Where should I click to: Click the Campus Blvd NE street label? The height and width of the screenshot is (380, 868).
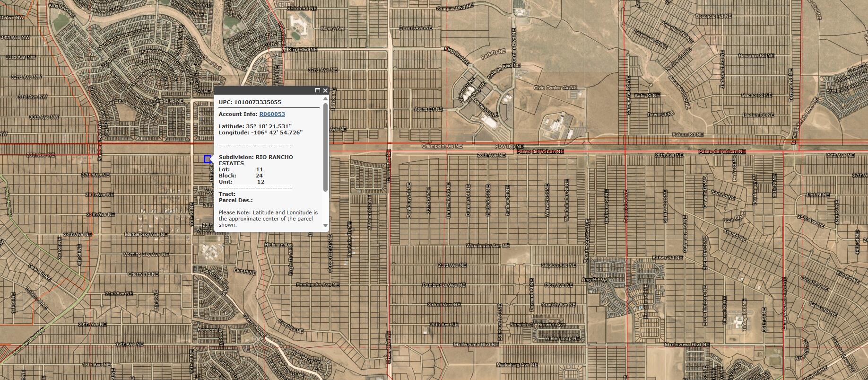pos(454,9)
